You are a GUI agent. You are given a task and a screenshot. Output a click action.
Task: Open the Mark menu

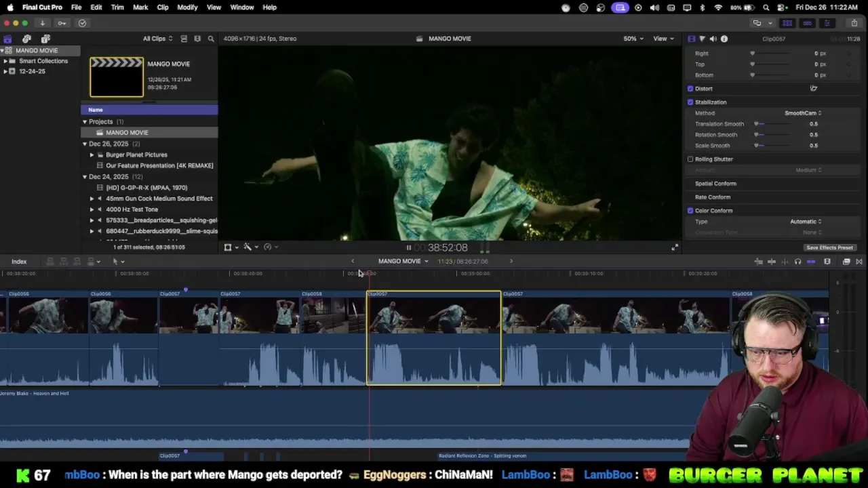(x=140, y=7)
